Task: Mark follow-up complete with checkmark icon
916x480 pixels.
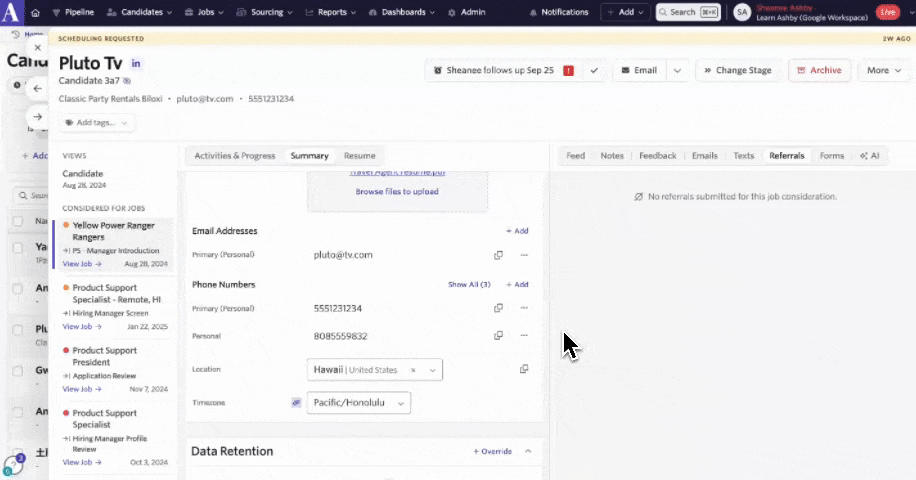Action: point(594,71)
